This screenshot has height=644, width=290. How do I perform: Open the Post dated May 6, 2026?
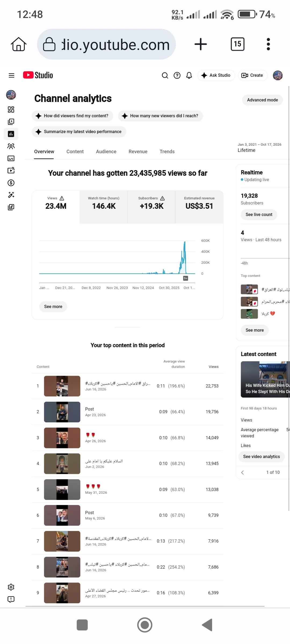[128, 515]
